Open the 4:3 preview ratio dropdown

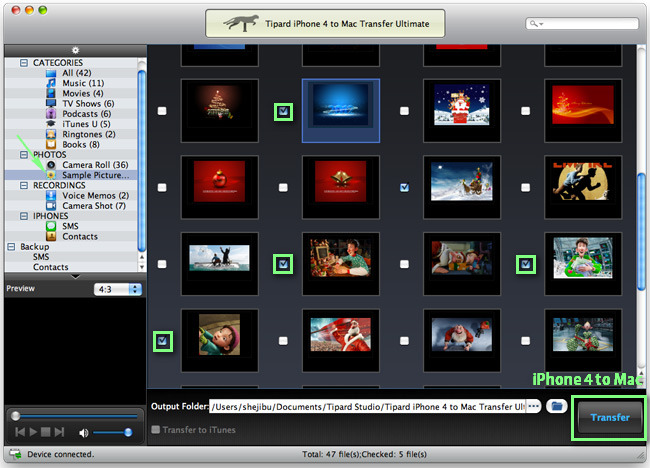pyautogui.click(x=118, y=289)
